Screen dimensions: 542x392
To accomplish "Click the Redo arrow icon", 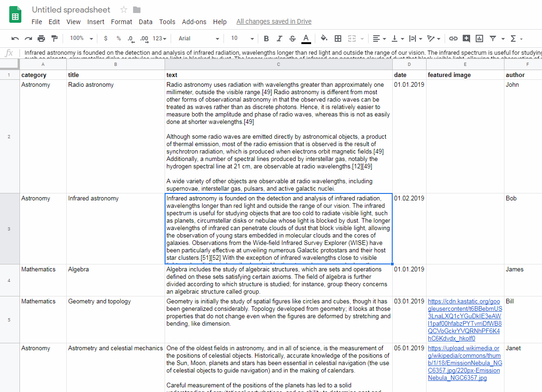I will click(28, 39).
